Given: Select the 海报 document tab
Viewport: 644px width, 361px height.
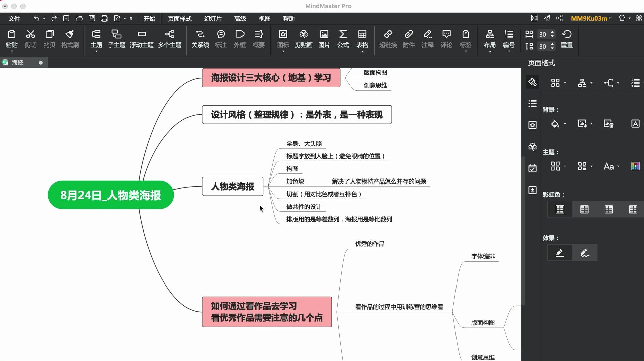Looking at the screenshot, I should (x=23, y=63).
